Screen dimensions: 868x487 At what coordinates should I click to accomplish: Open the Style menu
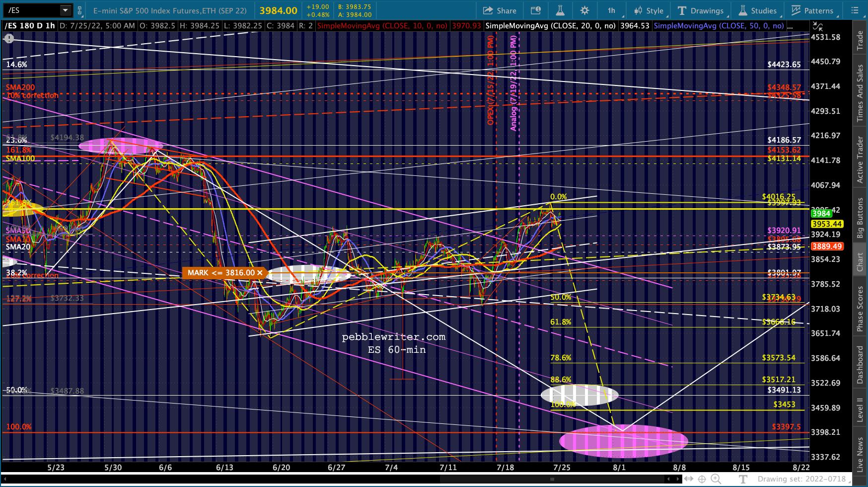[x=649, y=10]
